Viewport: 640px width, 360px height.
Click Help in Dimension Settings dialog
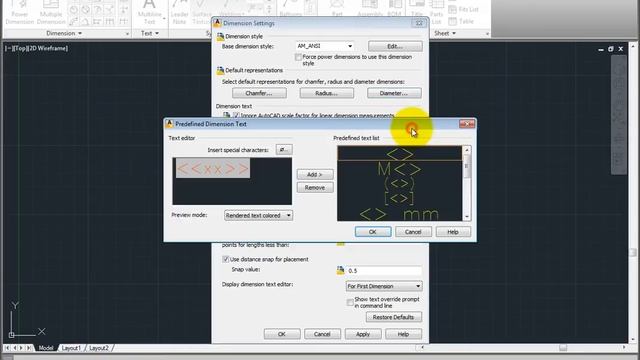click(403, 334)
